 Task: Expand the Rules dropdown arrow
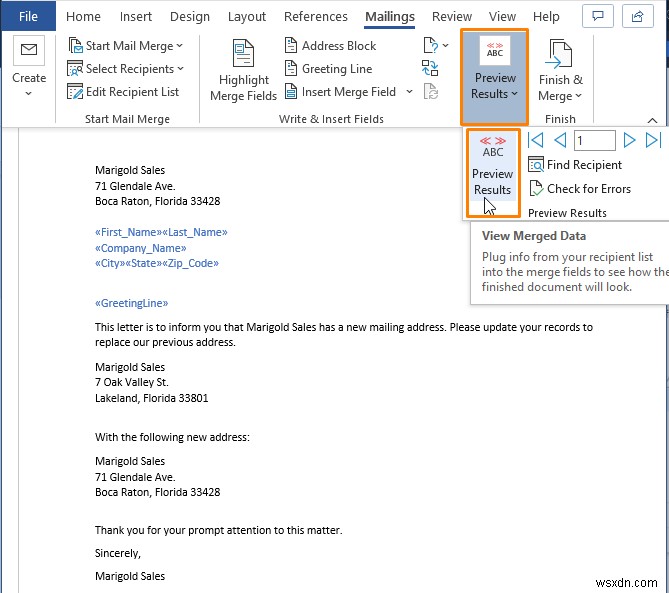445,45
